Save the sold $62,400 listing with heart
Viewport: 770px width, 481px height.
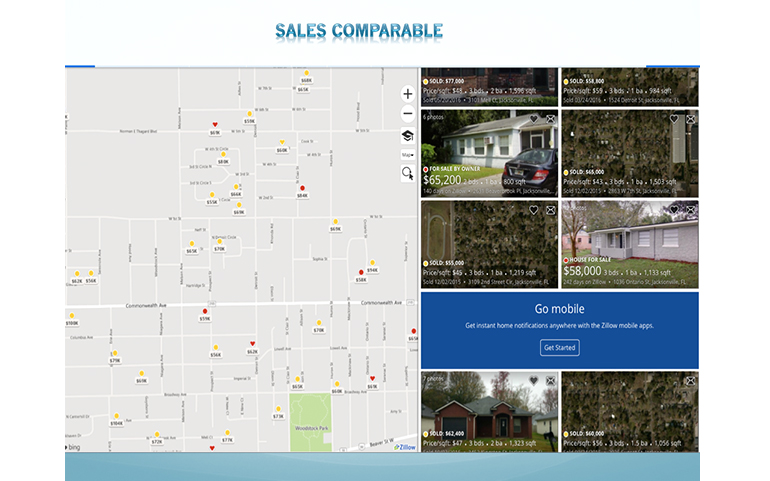[x=534, y=381]
